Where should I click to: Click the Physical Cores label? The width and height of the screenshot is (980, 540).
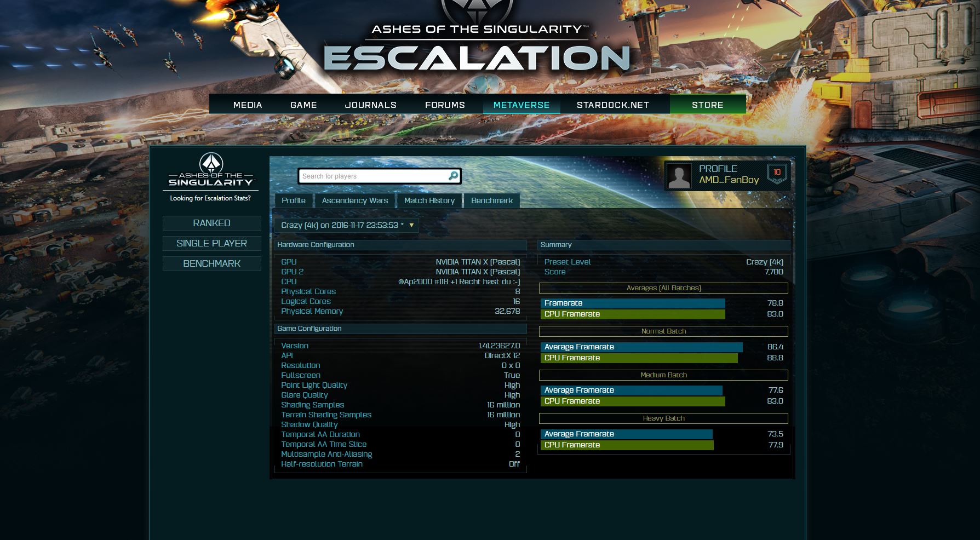(x=308, y=291)
